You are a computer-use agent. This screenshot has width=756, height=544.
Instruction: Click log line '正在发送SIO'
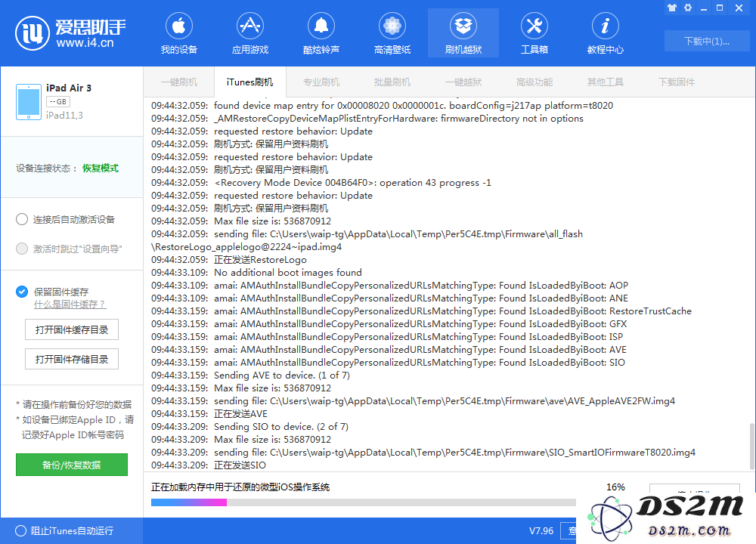click(x=209, y=465)
